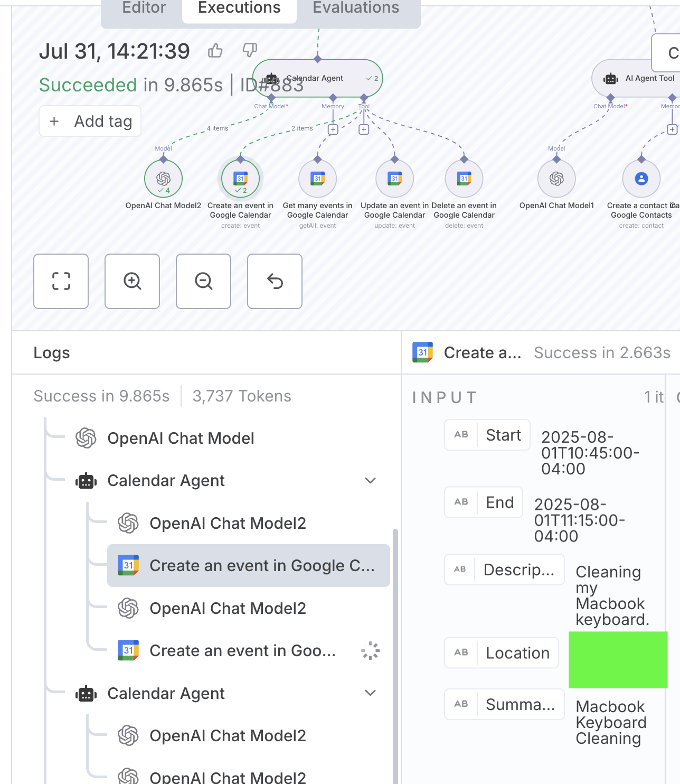The height and width of the screenshot is (784, 680).
Task: Click the End field label
Action: point(484,502)
